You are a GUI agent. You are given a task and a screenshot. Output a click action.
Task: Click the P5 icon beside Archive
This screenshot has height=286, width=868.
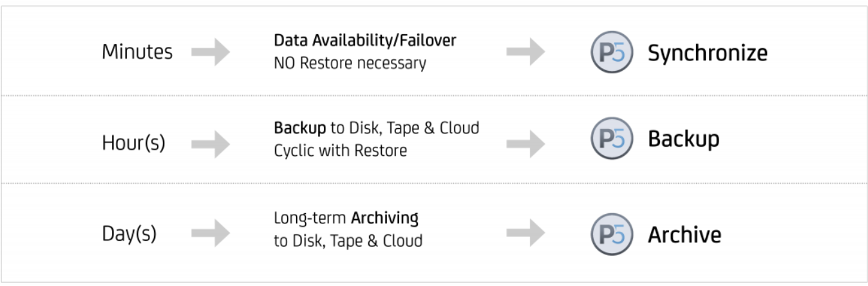[x=607, y=234]
